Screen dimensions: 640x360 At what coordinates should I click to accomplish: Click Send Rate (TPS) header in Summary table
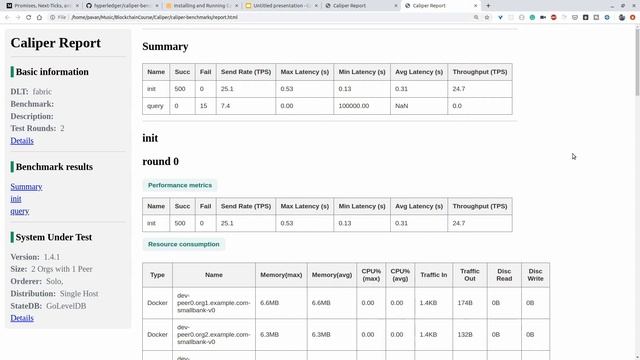coord(246,72)
